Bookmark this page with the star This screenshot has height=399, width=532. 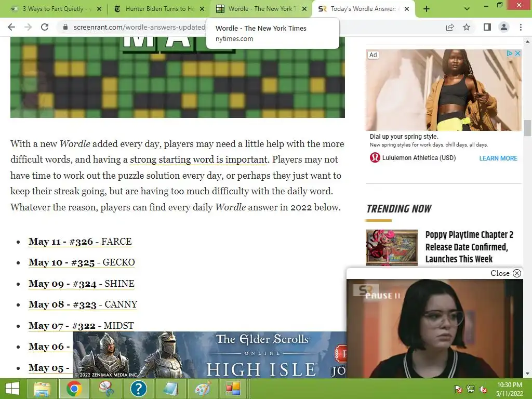(467, 27)
